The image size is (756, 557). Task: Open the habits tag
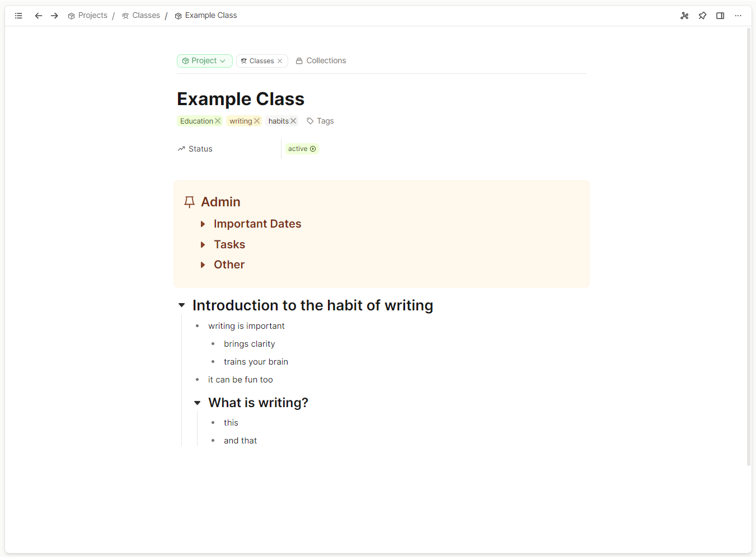278,121
